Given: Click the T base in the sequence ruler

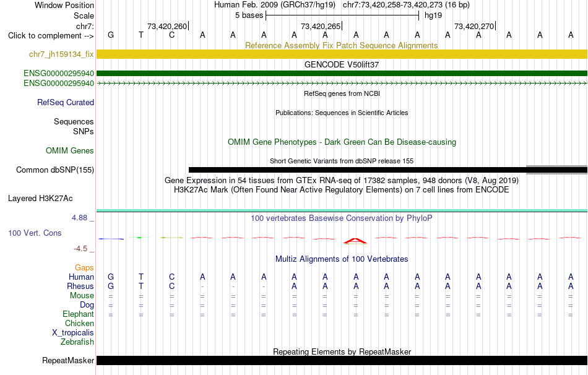Looking at the screenshot, I should 141,35.
